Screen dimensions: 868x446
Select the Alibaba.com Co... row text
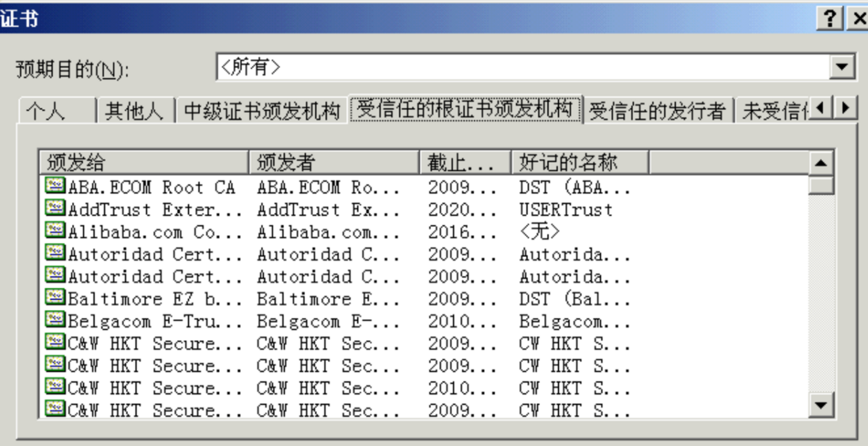point(155,232)
